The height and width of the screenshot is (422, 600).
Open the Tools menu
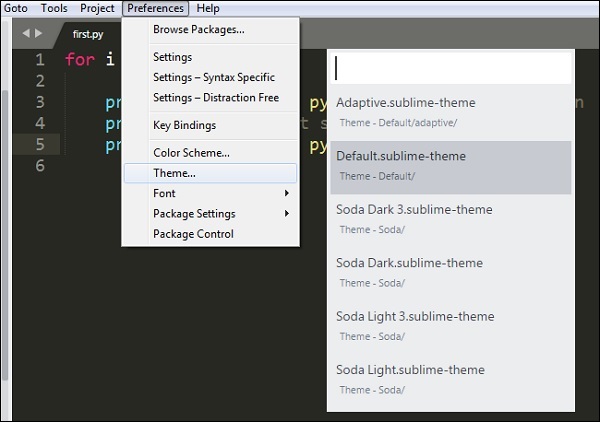(54, 8)
